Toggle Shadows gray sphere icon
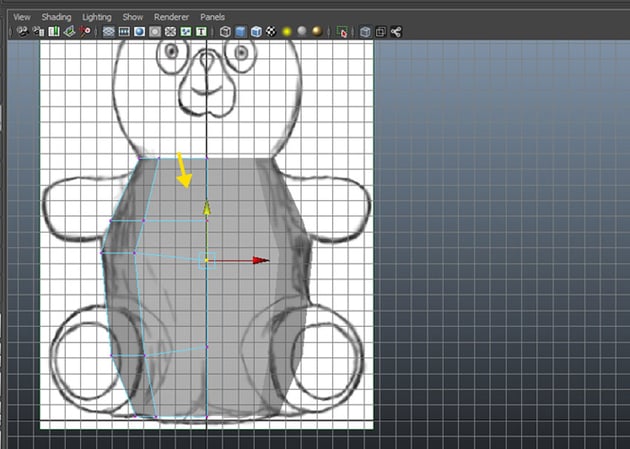 point(302,31)
